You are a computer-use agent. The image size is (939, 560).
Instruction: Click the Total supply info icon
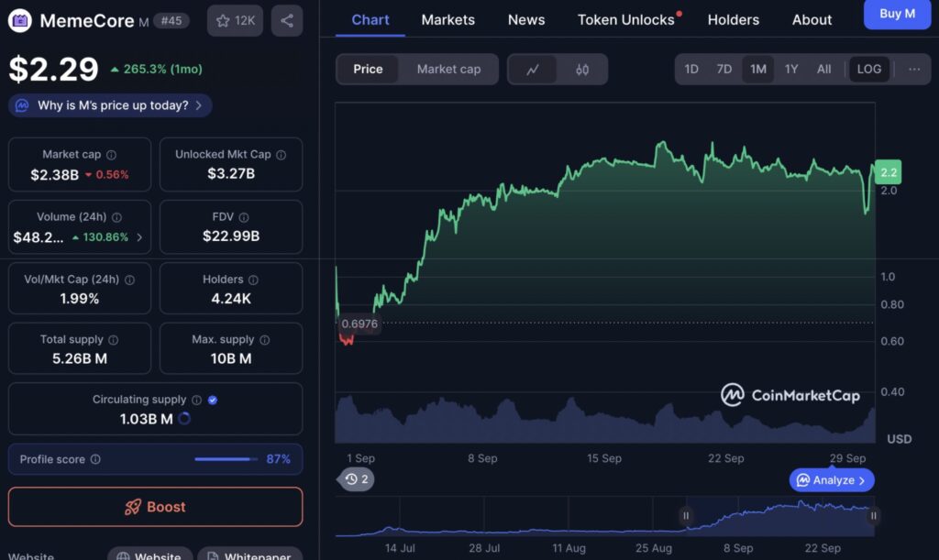[x=113, y=340]
